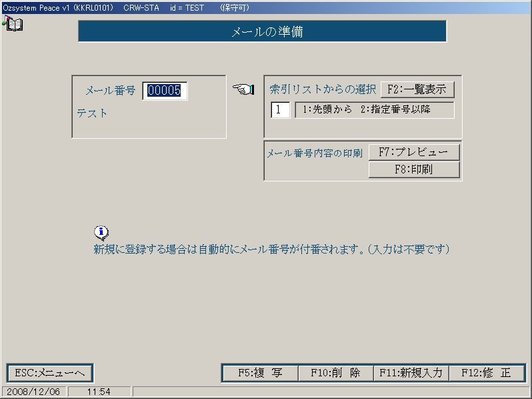532x399 pixels.
Task: Print with the F8:印刷 button
Action: point(414,169)
